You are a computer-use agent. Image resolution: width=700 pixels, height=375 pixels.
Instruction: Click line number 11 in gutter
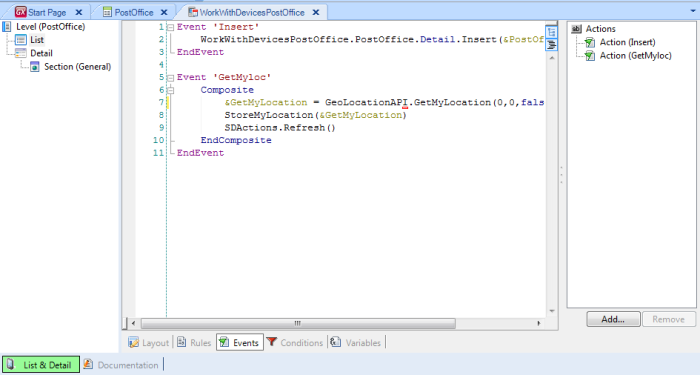[158, 153]
